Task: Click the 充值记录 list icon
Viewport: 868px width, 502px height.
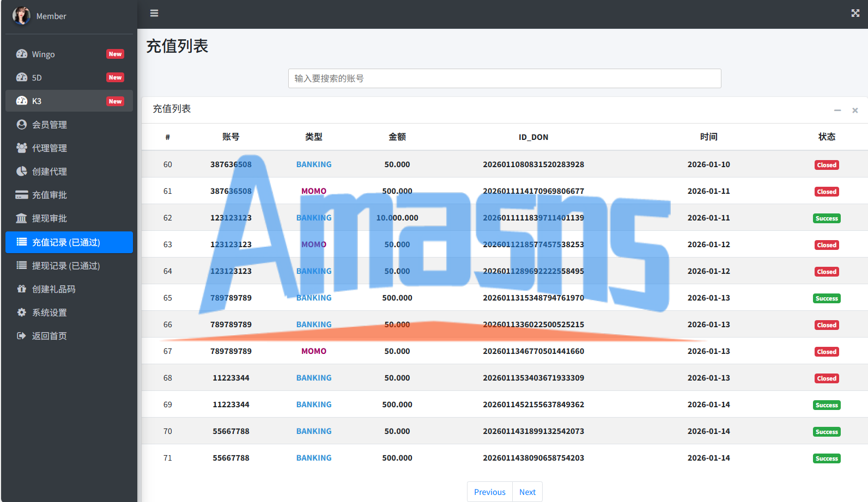Action: coord(22,242)
